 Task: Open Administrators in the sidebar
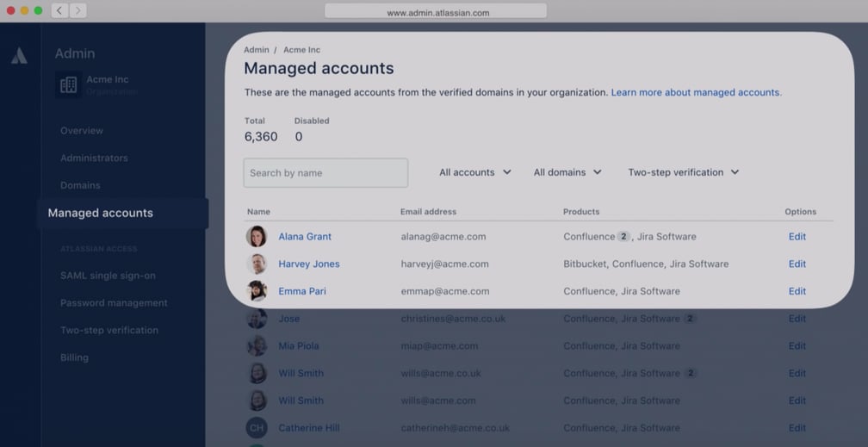(94, 158)
